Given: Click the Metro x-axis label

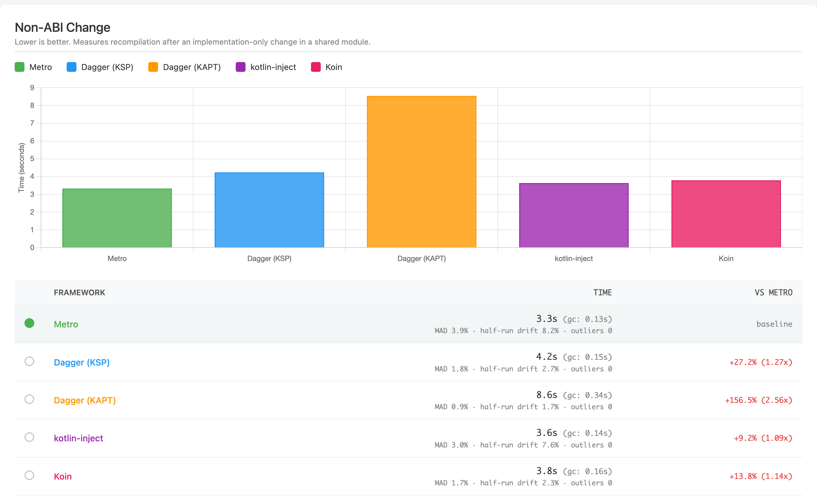Looking at the screenshot, I should 117,258.
